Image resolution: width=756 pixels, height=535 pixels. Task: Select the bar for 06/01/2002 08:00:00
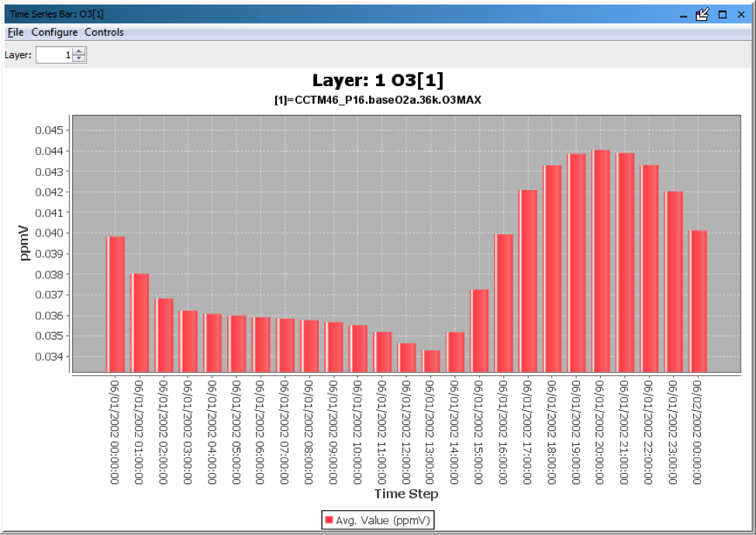(x=309, y=346)
